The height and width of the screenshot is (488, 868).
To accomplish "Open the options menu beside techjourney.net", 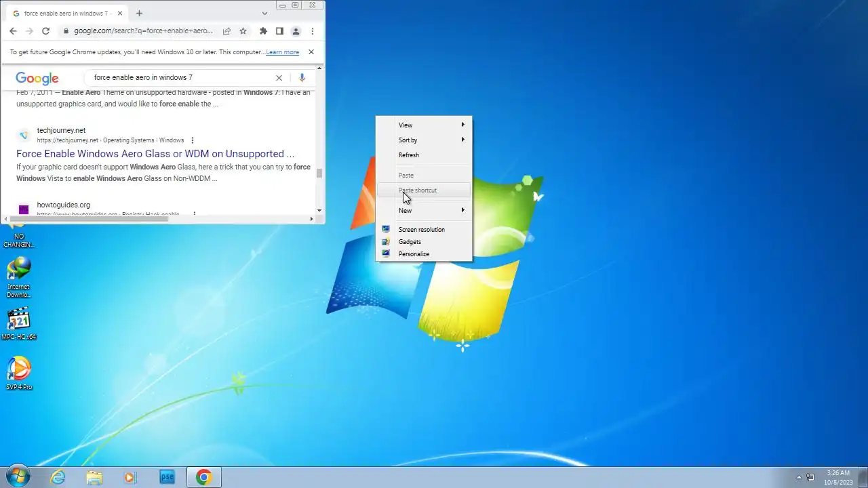I will (193, 140).
